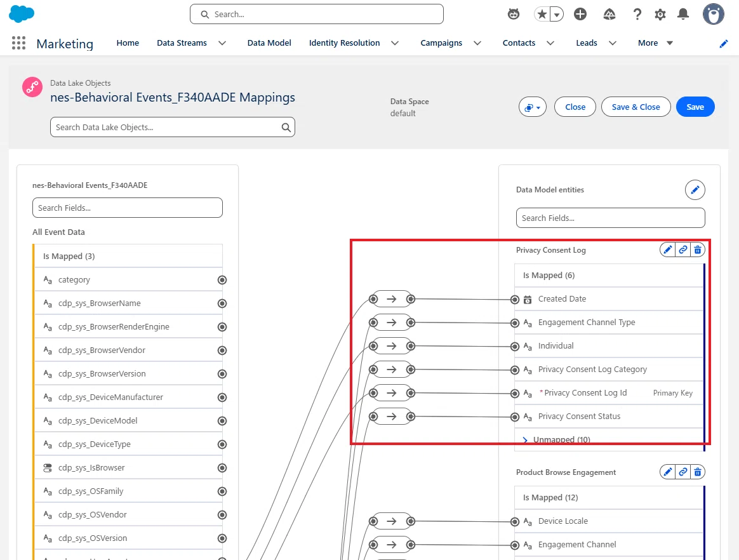
Task: View notifications bell icon
Action: point(683,14)
